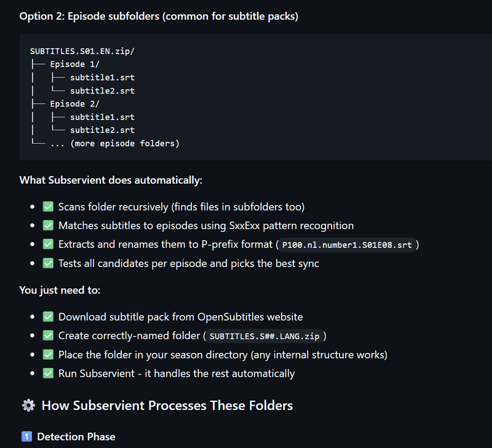This screenshot has width=492, height=448.
Task: Click checkmark emoji beside Tests all candidates
Action: point(48,263)
